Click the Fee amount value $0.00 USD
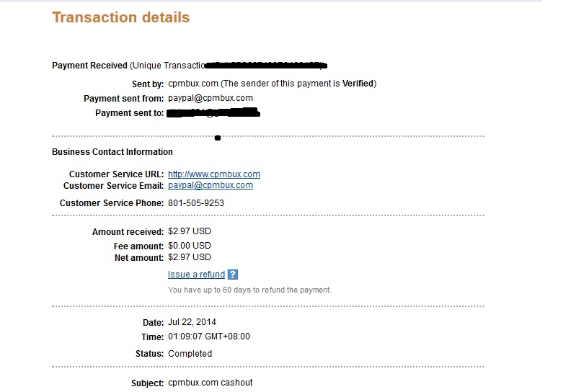The width and height of the screenshot is (571, 392). [x=190, y=246]
